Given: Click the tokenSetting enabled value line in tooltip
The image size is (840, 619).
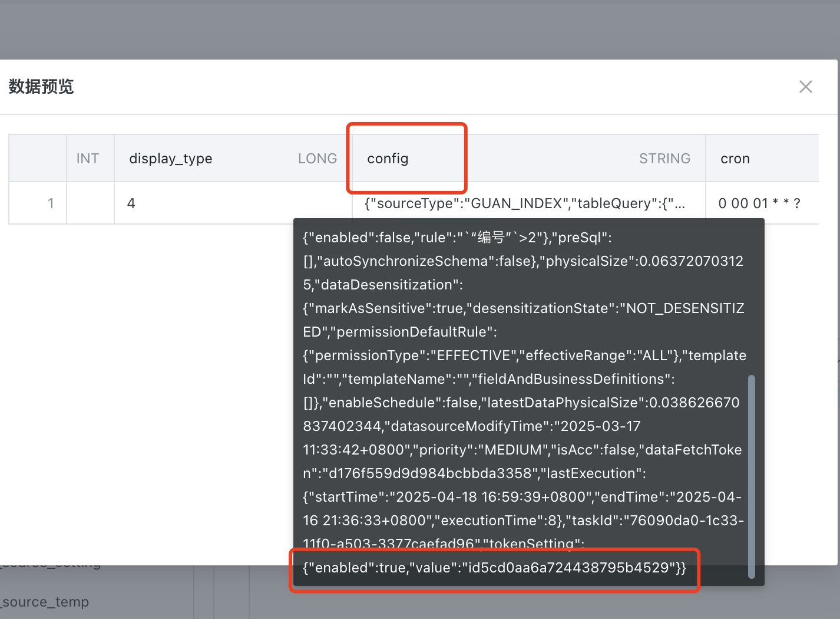Looking at the screenshot, I should click(495, 568).
